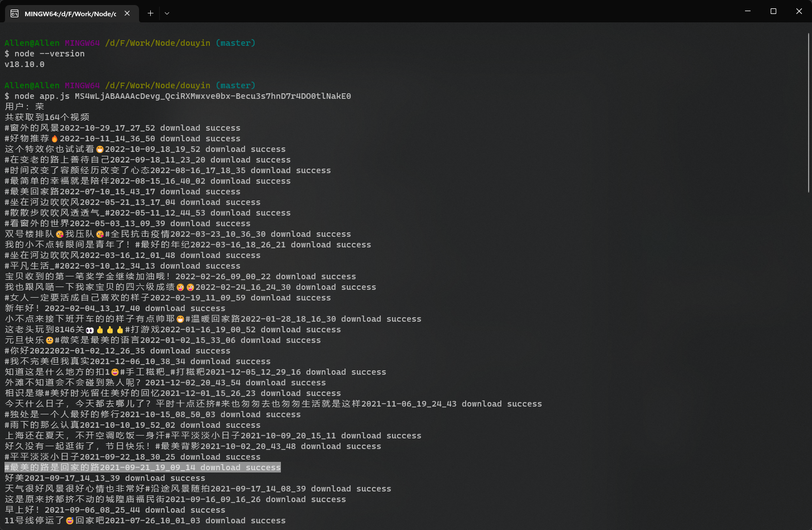Click the terminal icon in the MINGW64 tab

pyautogui.click(x=15, y=13)
